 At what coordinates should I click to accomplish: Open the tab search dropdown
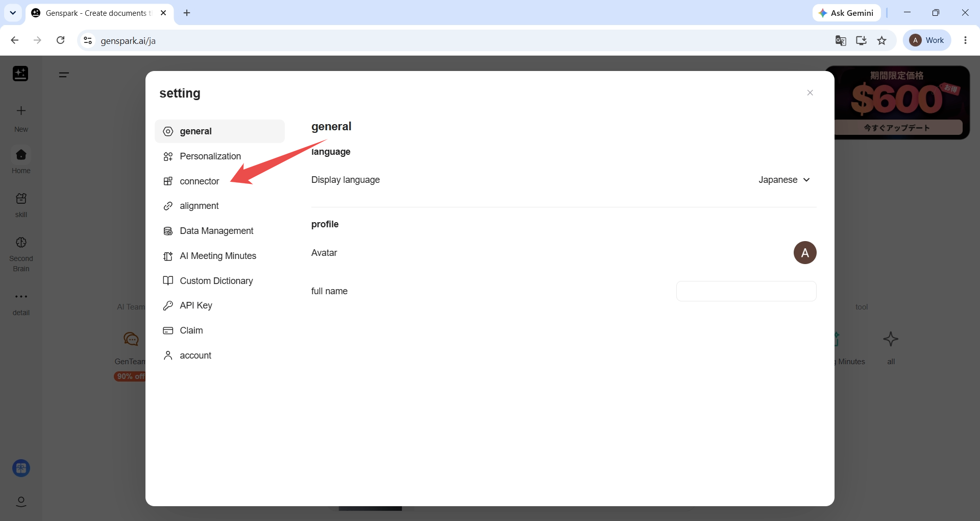[x=13, y=13]
